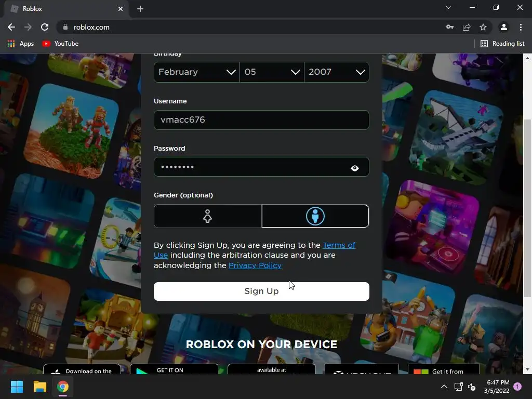Click the browser forward arrow
The image size is (532, 399).
click(28, 27)
